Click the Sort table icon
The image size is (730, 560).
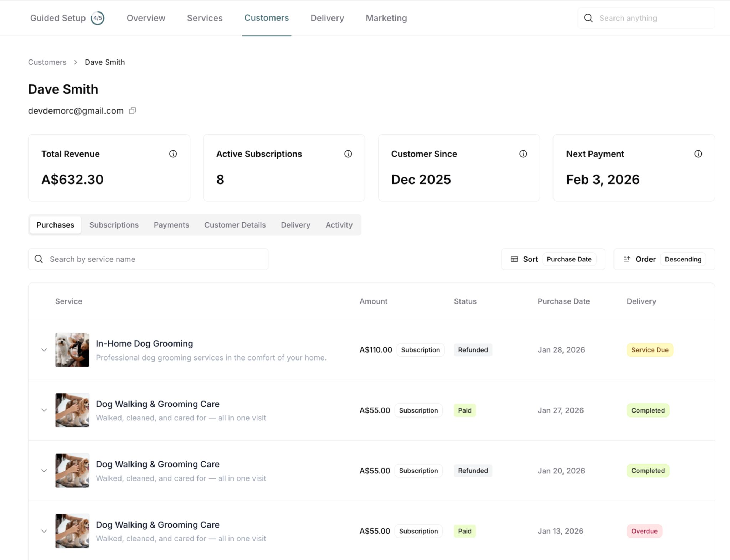[514, 259]
